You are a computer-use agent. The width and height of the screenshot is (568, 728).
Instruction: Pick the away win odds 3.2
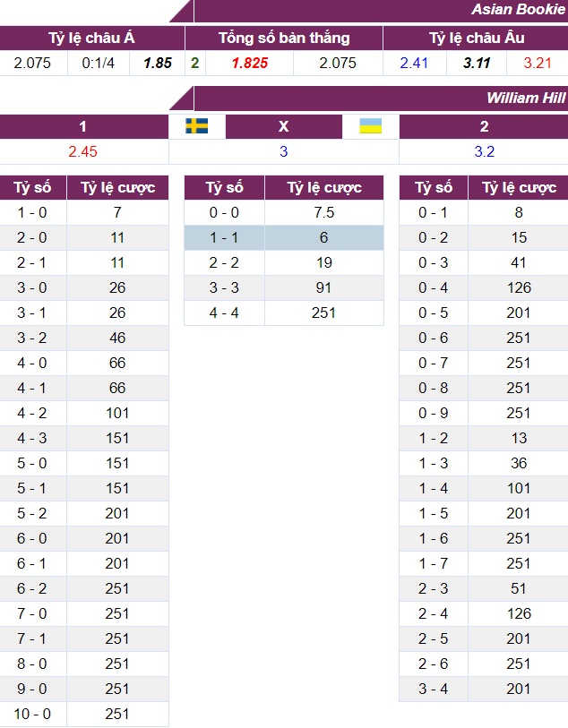(484, 151)
